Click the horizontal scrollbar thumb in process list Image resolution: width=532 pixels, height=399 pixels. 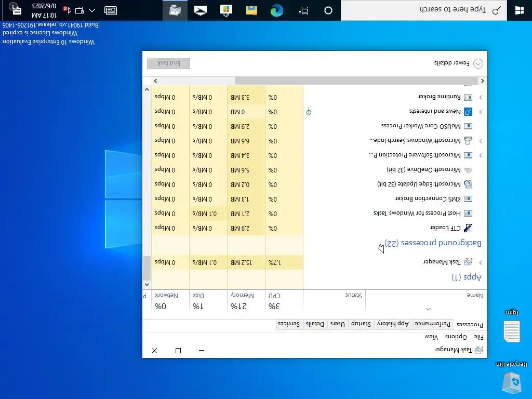pos(356,81)
